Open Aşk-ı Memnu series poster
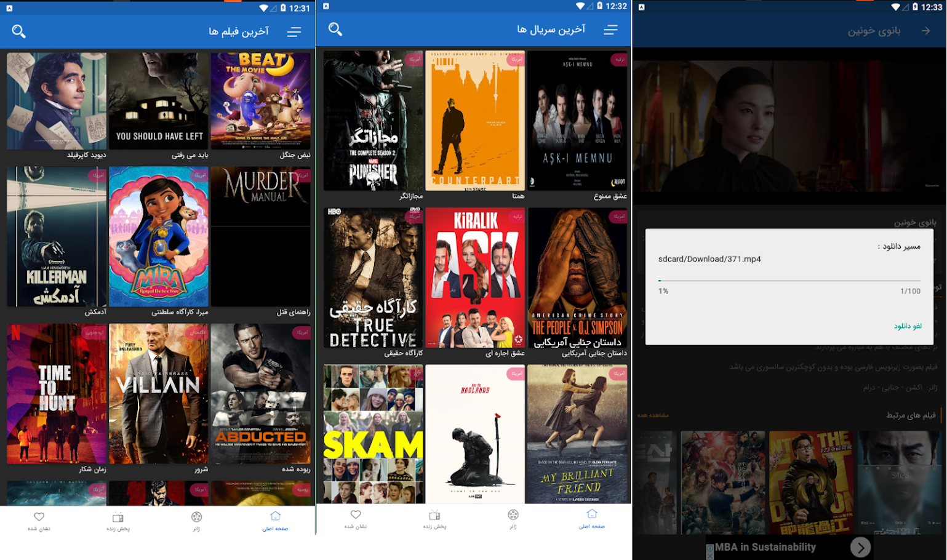The image size is (947, 560). pos(577,121)
